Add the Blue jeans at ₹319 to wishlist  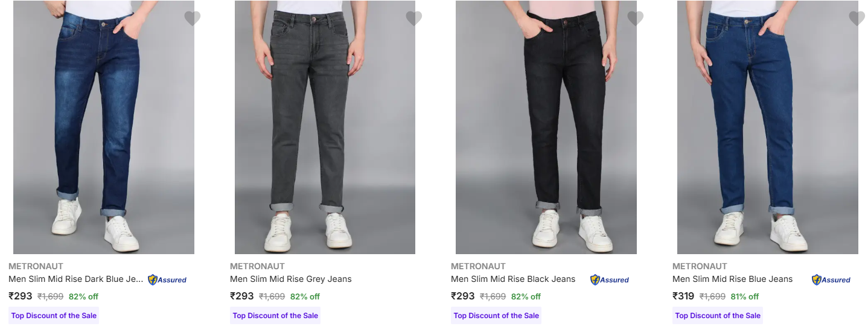coord(857,18)
